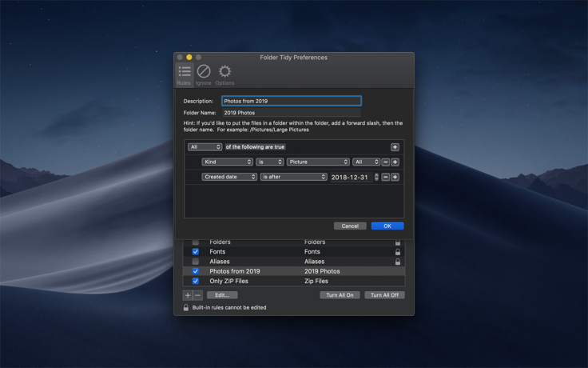Click the Edit... button

[222, 295]
